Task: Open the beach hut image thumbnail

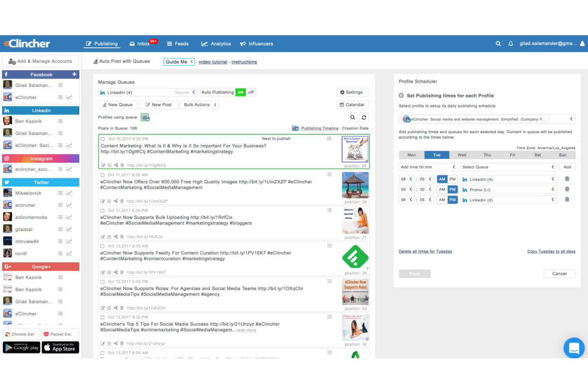Action: coord(355,185)
